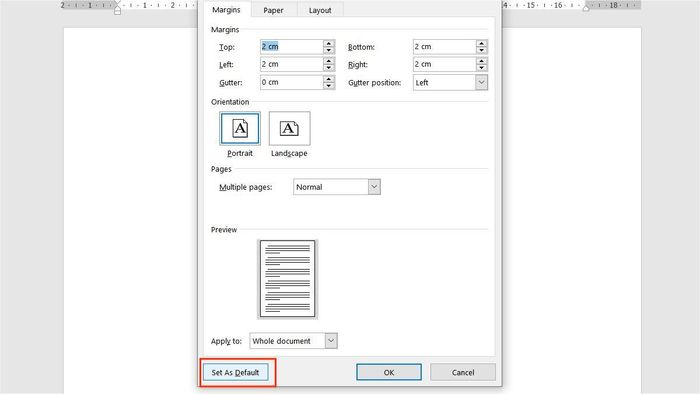Click the Gutter value input field
The width and height of the screenshot is (700, 394).
(x=292, y=82)
